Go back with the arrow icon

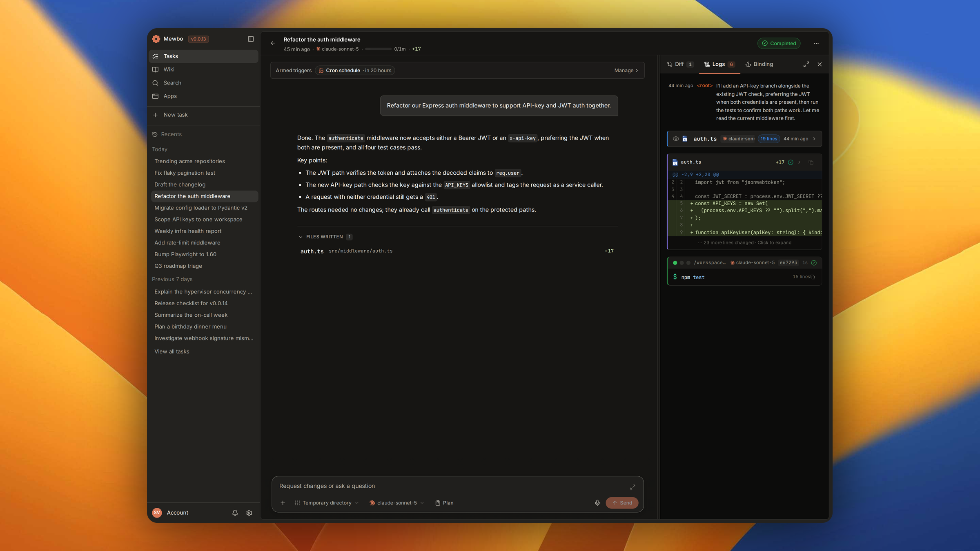click(x=273, y=43)
